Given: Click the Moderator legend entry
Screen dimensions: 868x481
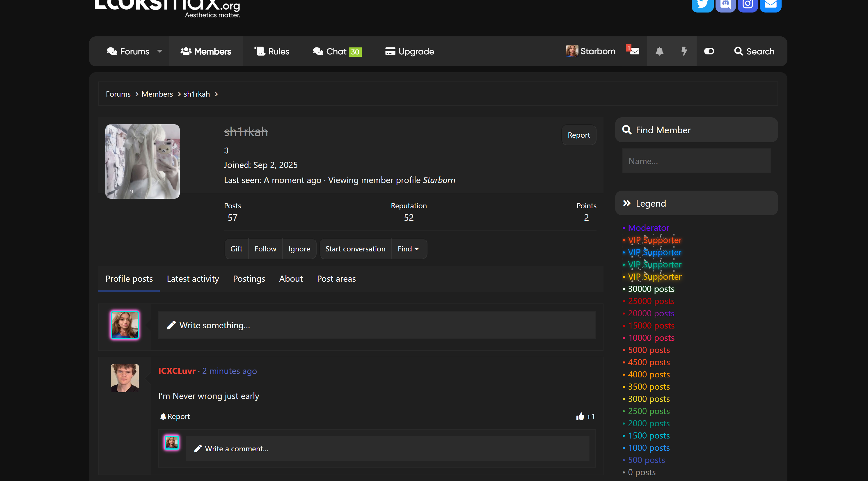Looking at the screenshot, I should 648,228.
